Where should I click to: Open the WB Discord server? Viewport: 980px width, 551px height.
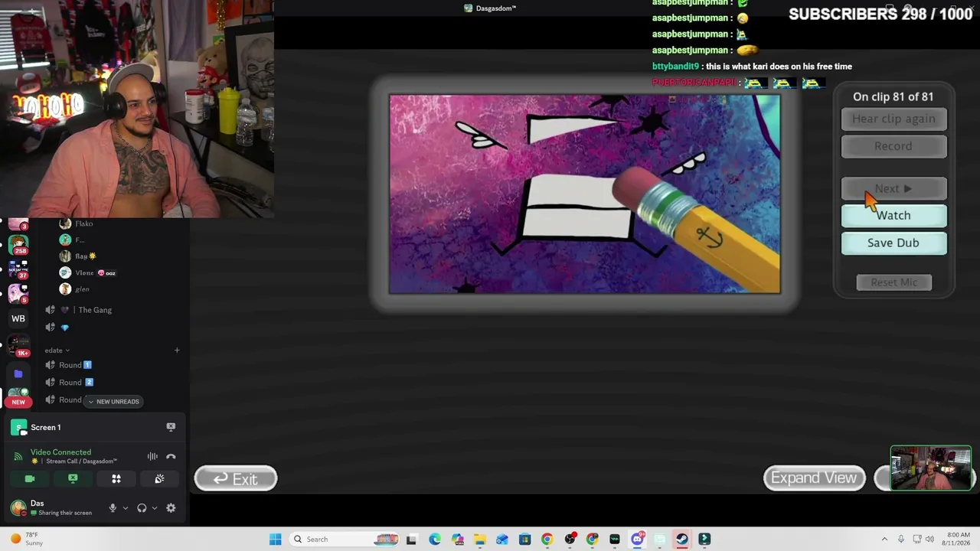click(x=18, y=318)
